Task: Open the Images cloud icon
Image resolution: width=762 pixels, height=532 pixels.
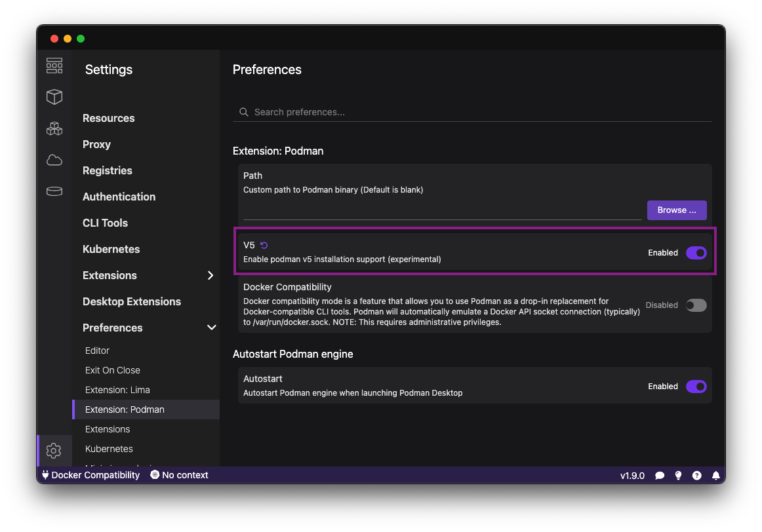Action: pyautogui.click(x=54, y=160)
